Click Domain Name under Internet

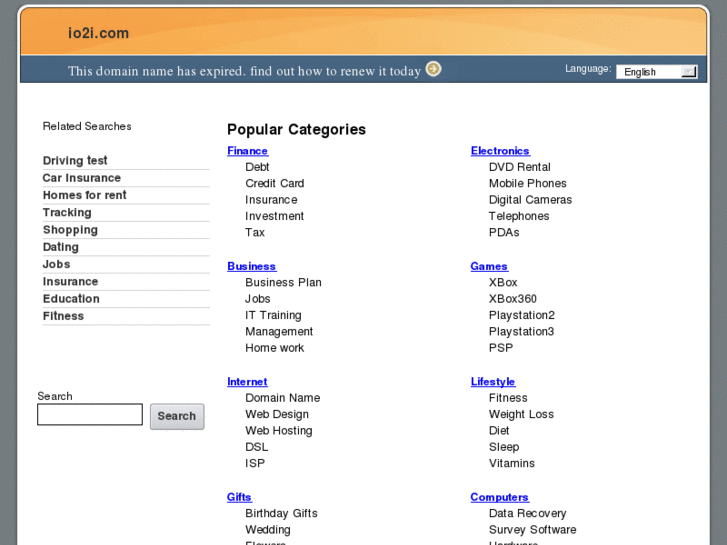click(x=283, y=398)
